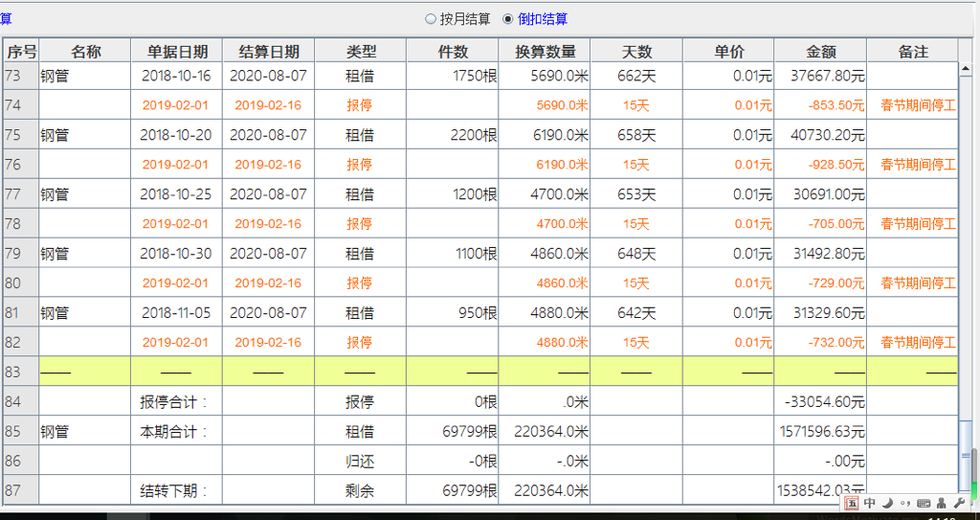Click amount cell 37667.80元
The height and width of the screenshot is (520, 980).
(820, 76)
